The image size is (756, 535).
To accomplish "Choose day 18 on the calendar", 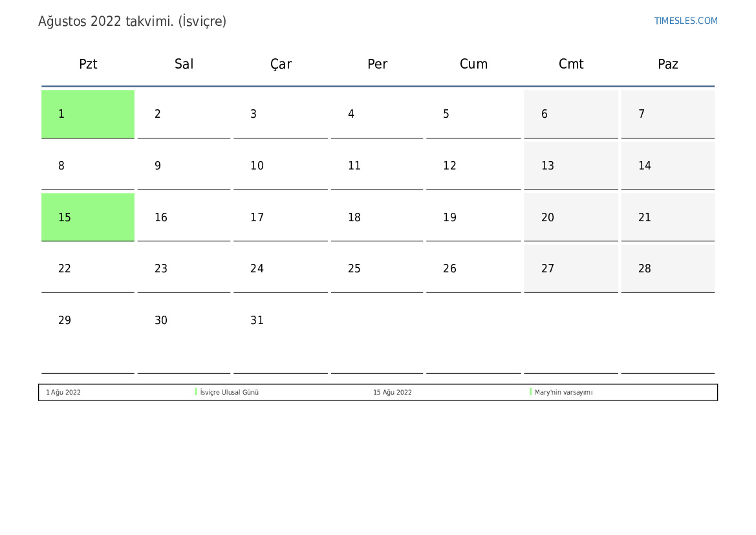I will tap(377, 217).
